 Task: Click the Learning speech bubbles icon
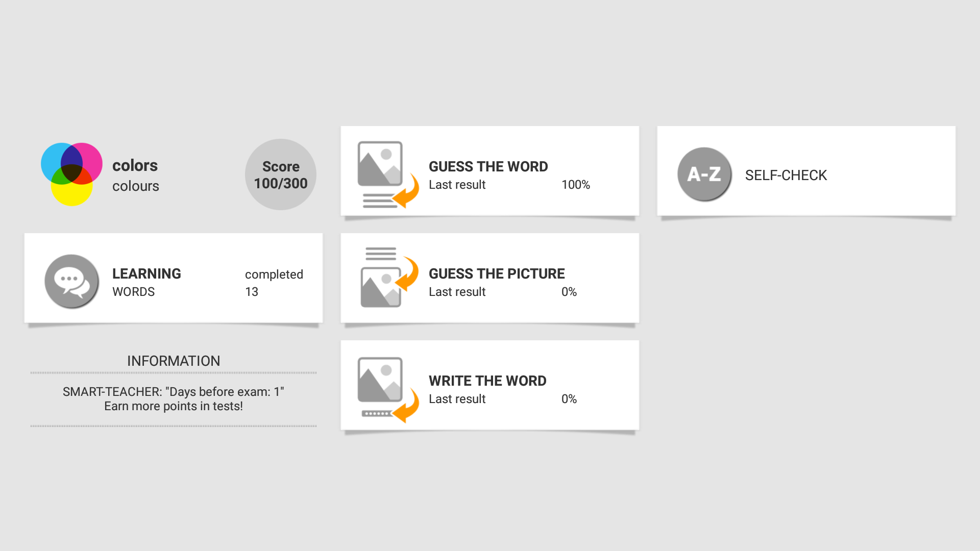point(71,281)
